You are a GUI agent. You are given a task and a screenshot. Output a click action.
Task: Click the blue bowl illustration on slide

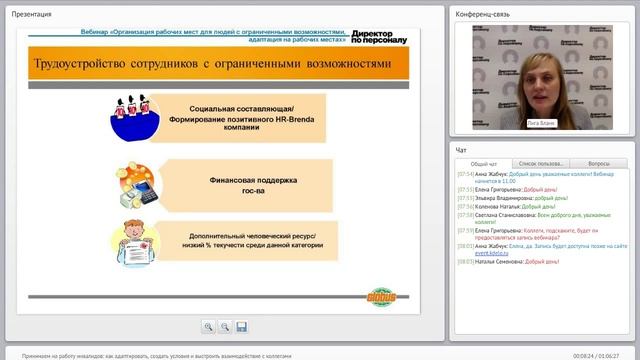(135, 118)
